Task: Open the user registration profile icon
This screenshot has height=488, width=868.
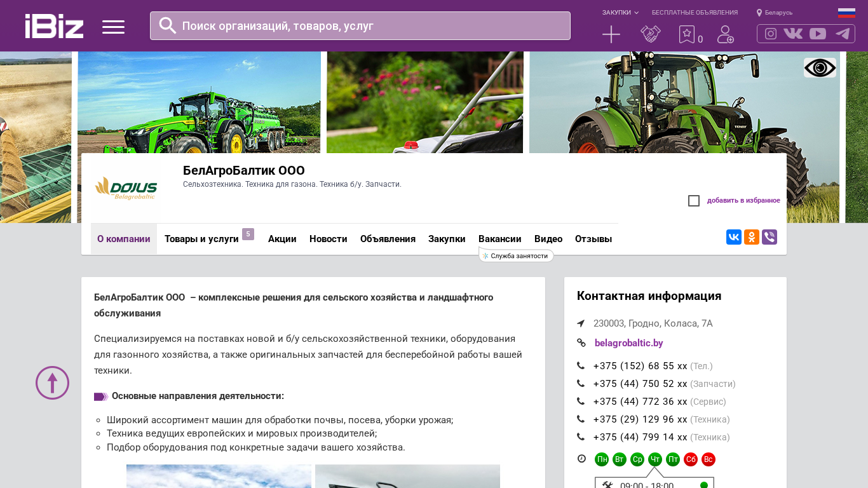Action: [x=726, y=34]
